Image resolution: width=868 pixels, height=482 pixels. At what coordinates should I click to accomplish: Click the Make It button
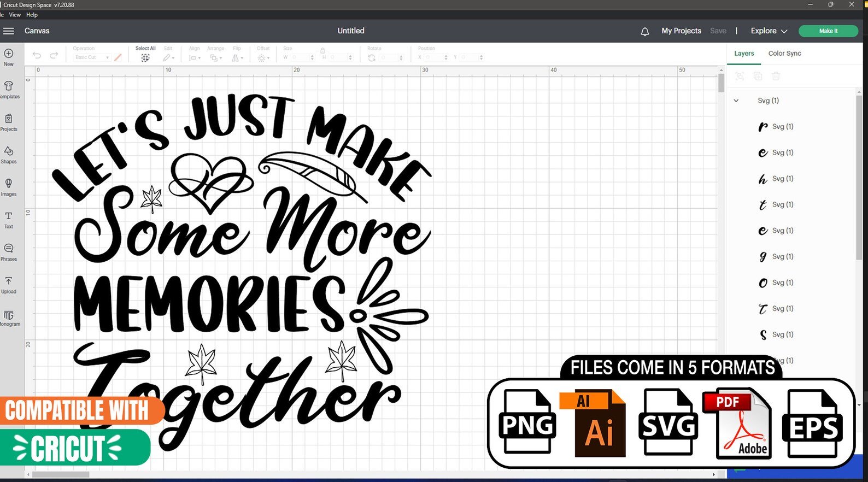[x=828, y=31]
